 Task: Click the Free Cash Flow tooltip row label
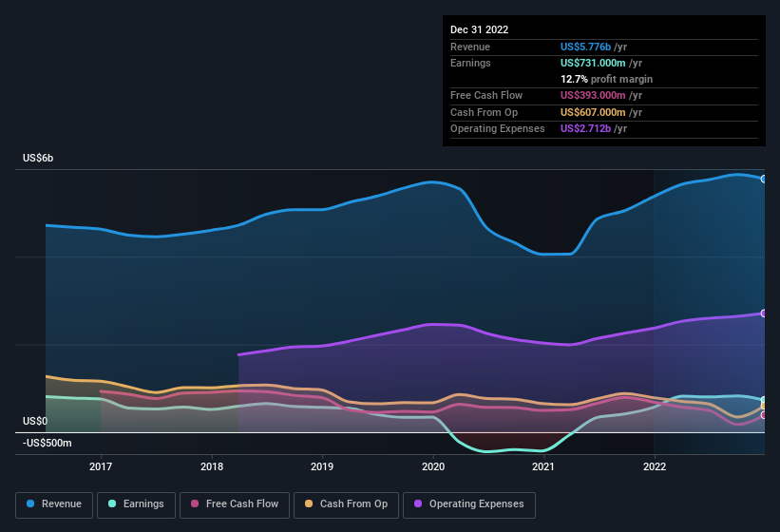click(x=486, y=95)
